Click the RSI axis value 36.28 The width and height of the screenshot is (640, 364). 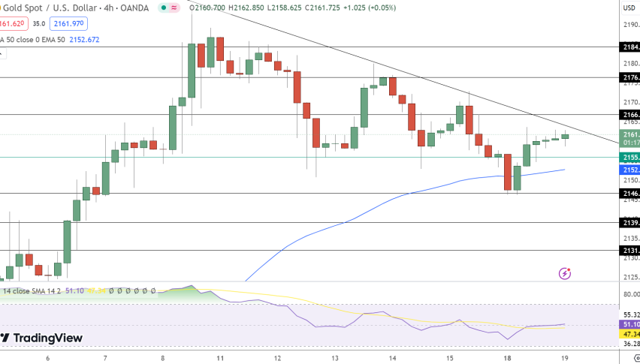point(632,344)
